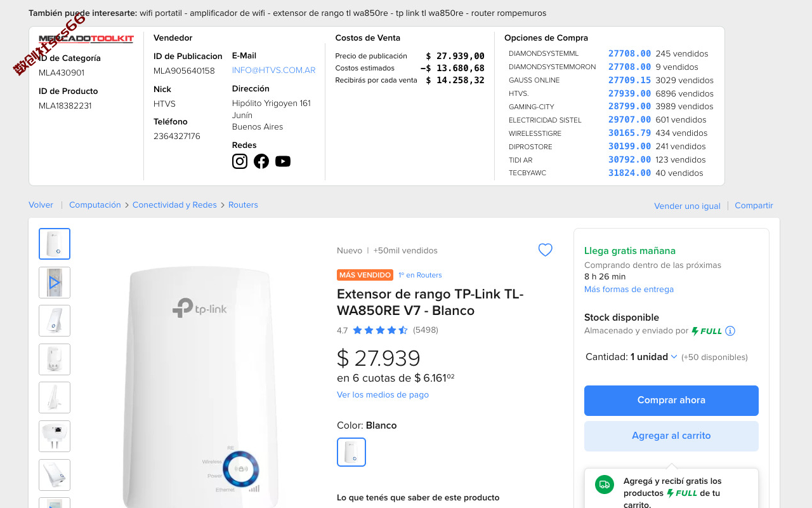The width and height of the screenshot is (812, 508).
Task: Click Recibirás por cada venta amount
Action: coord(455,81)
